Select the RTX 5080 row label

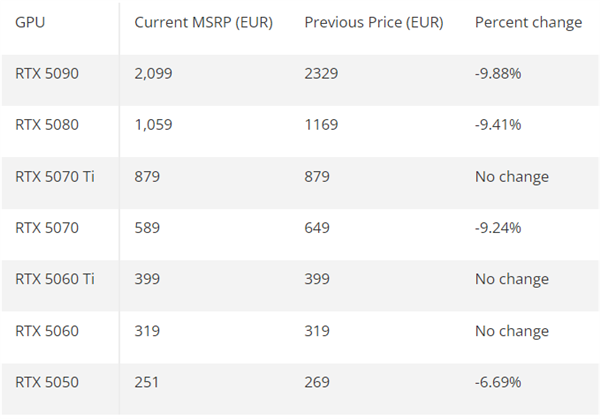47,125
